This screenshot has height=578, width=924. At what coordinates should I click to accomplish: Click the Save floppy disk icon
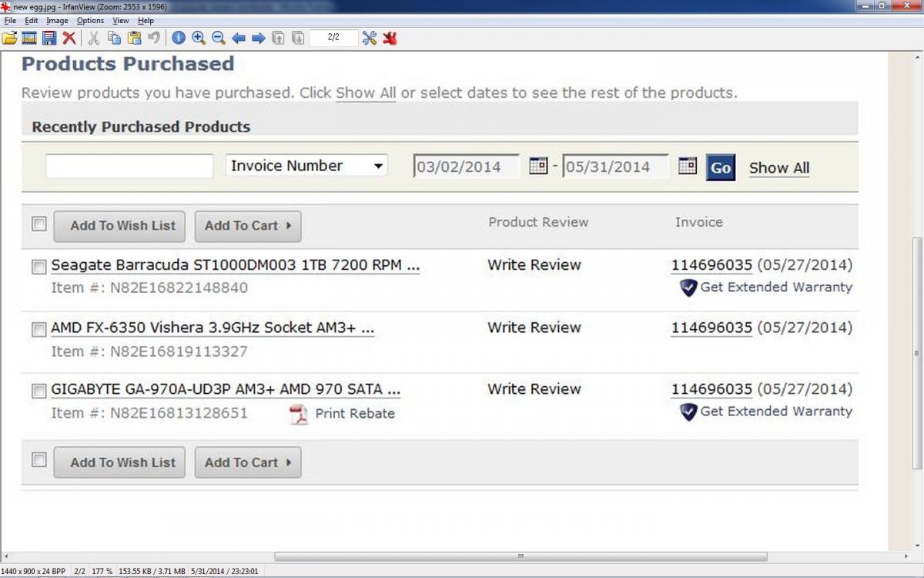pyautogui.click(x=49, y=38)
